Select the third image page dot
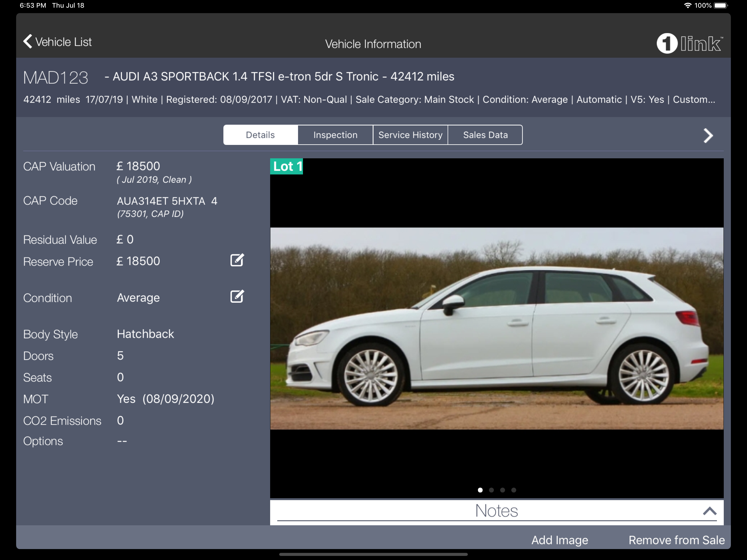747x560 pixels. tap(503, 490)
